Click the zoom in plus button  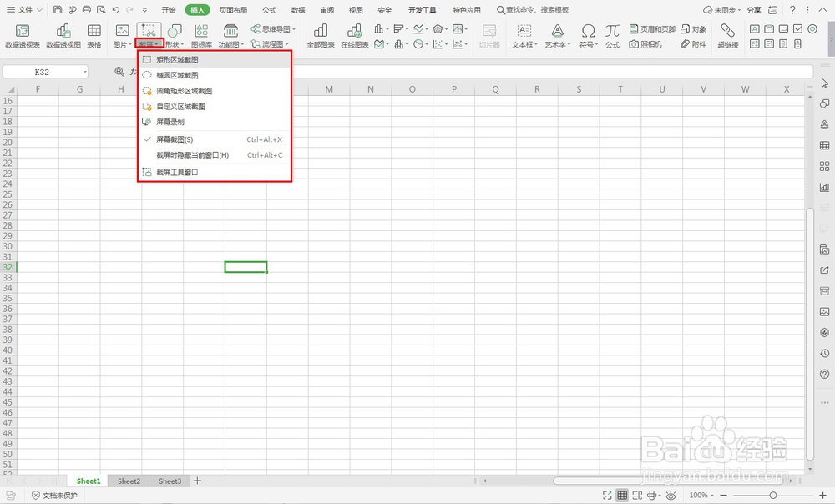point(822,496)
